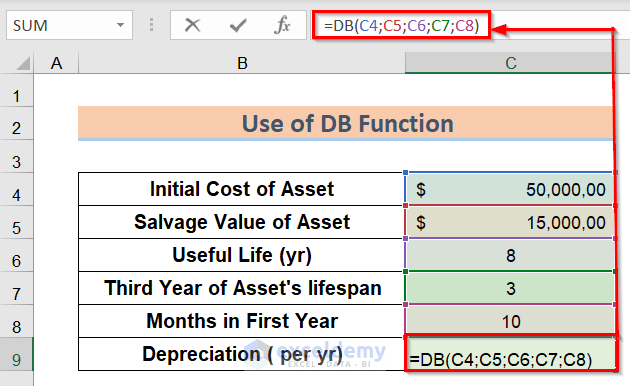
Task: Click cell C9 with the DB formula
Action: [x=511, y=354]
